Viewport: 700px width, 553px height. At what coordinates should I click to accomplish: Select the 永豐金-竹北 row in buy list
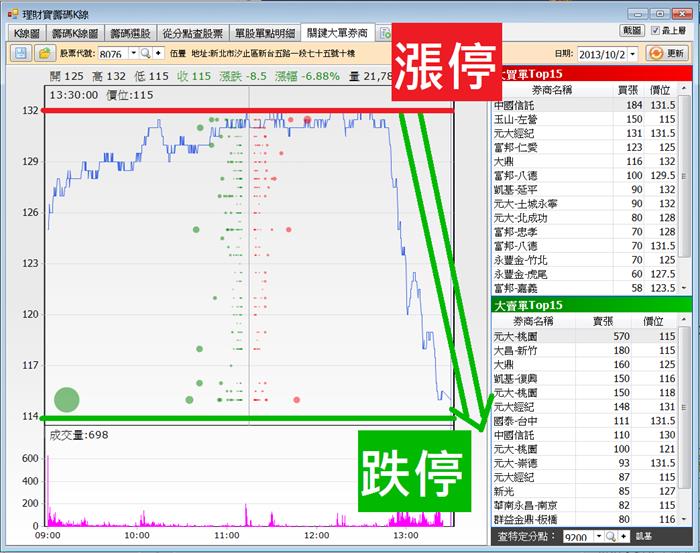tap(585, 260)
